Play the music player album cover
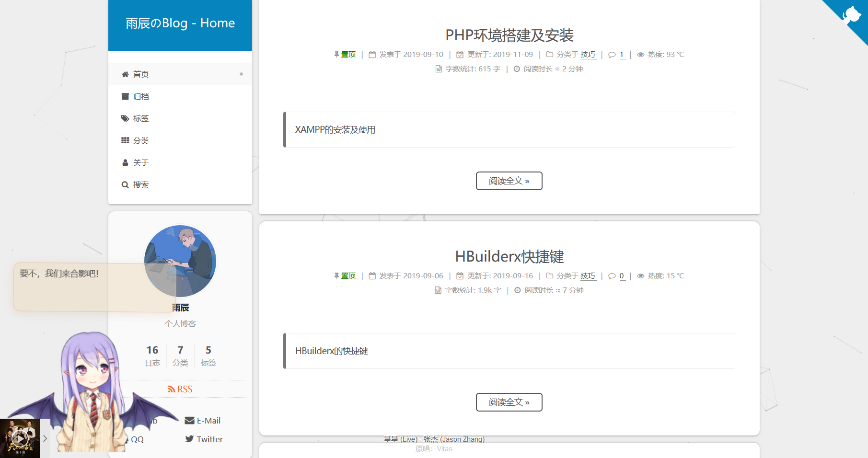Viewport: 868px width, 458px height. [20, 438]
